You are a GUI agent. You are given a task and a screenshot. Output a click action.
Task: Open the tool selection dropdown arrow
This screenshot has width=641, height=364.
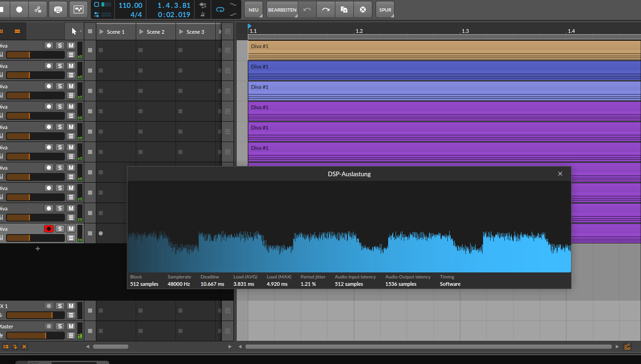click(x=81, y=31)
